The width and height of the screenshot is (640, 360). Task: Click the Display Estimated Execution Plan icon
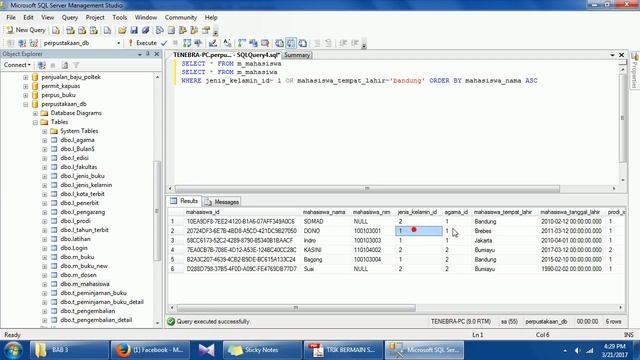click(187, 43)
